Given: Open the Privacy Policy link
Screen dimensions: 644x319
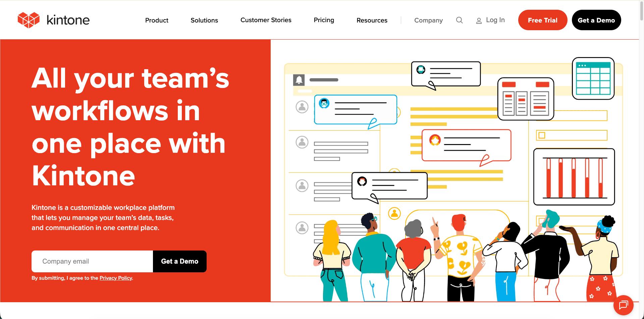Looking at the screenshot, I should (x=116, y=278).
